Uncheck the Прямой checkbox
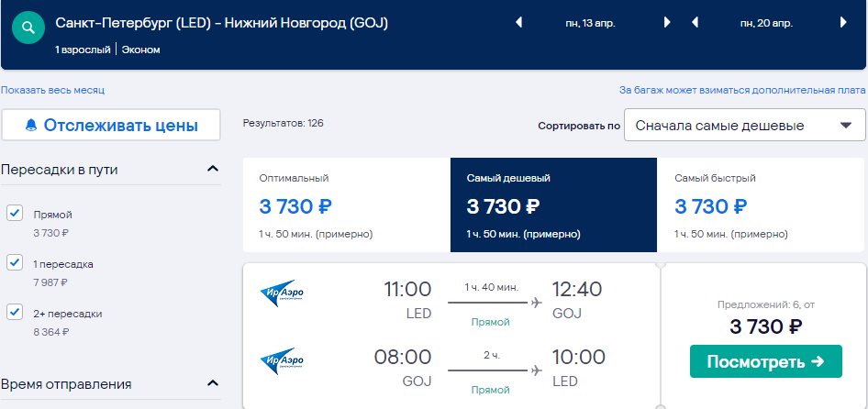868x409 pixels. coord(15,213)
